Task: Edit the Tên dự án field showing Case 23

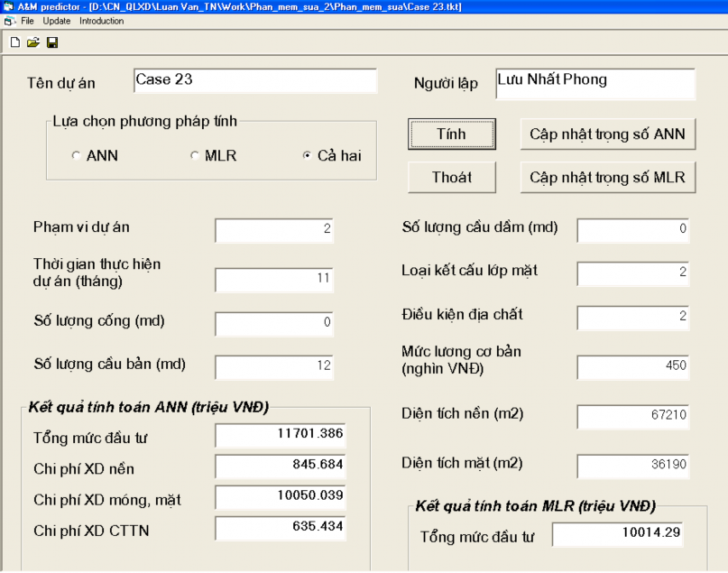Action: (254, 80)
